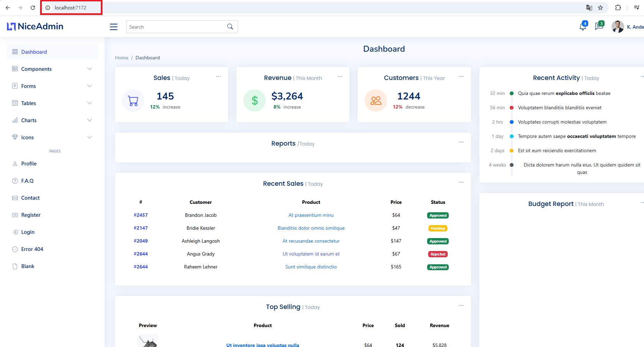Viewport: 644px width, 347px height.
Task: Click the Customers people icon
Action: (x=376, y=101)
